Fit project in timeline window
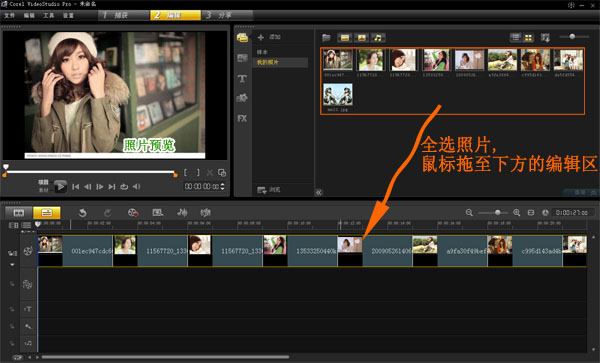 click(x=531, y=213)
